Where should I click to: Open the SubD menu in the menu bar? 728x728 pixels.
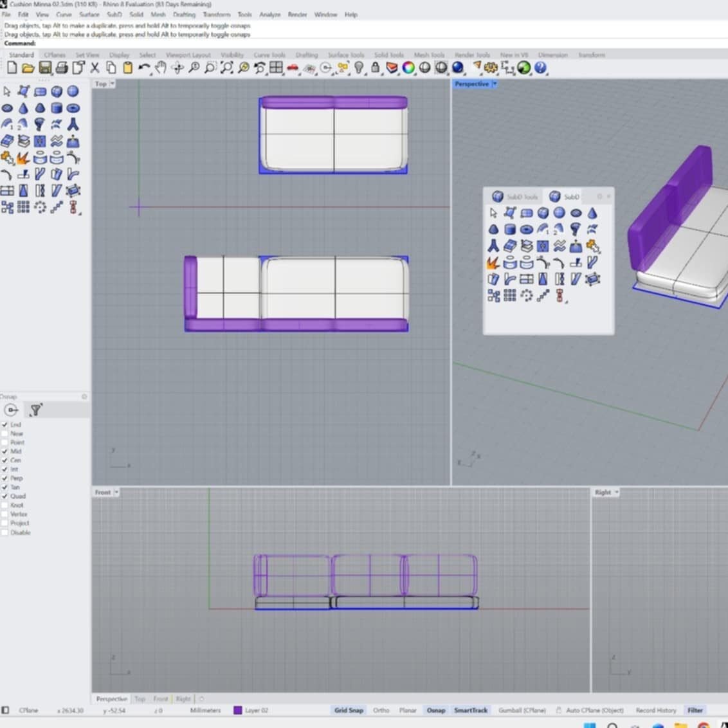114,14
